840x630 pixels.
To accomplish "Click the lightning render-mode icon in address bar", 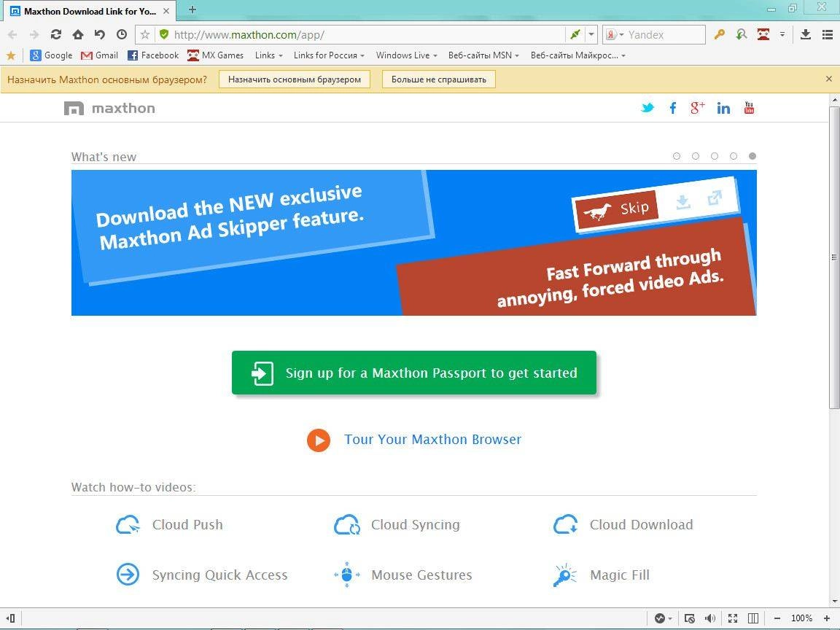I will (575, 35).
